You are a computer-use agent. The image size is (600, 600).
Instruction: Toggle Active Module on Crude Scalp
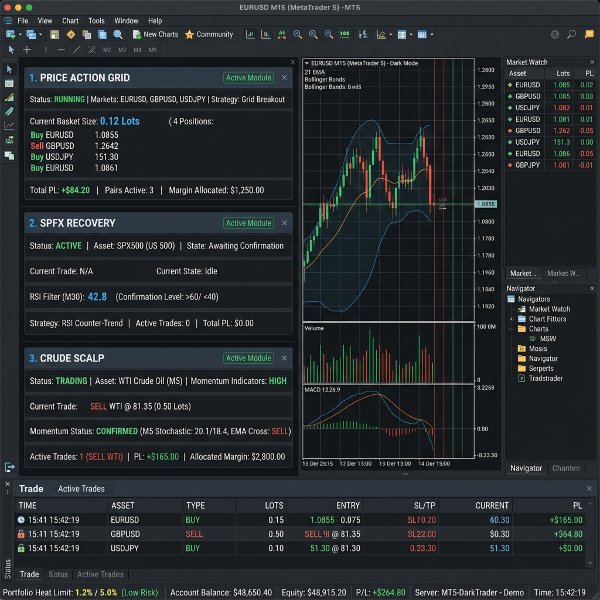coord(248,358)
